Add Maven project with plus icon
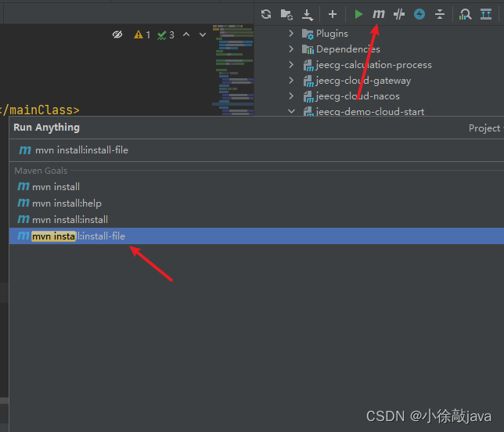 [333, 14]
